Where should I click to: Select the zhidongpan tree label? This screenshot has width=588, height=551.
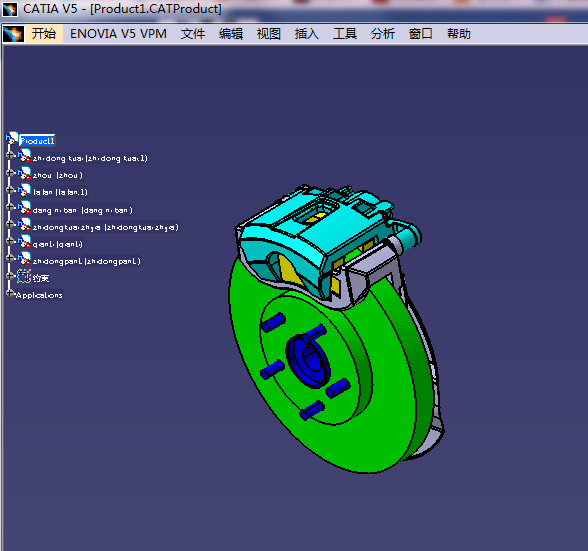87,261
